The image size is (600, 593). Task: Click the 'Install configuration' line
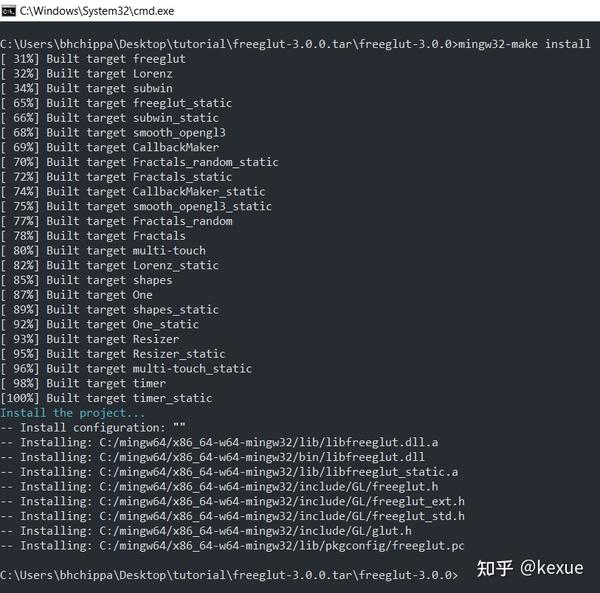[93, 428]
